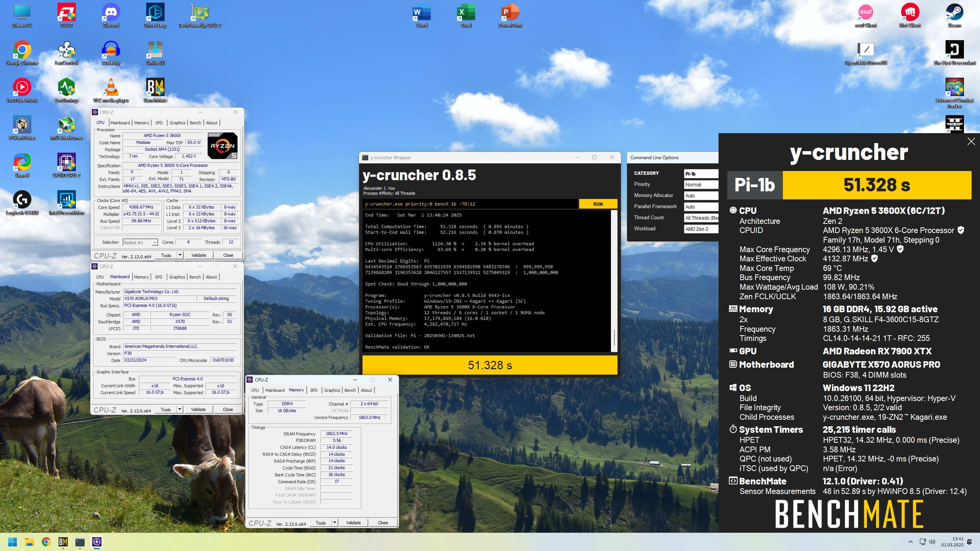Open the Parallel Framework Auto dropdown
980x551 pixels.
click(x=701, y=207)
